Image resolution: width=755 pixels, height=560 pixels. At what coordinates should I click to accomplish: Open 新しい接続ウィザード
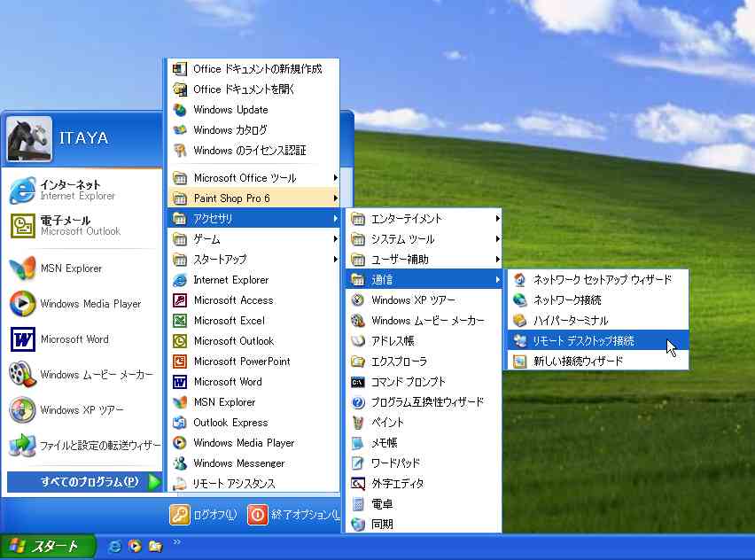click(x=598, y=362)
